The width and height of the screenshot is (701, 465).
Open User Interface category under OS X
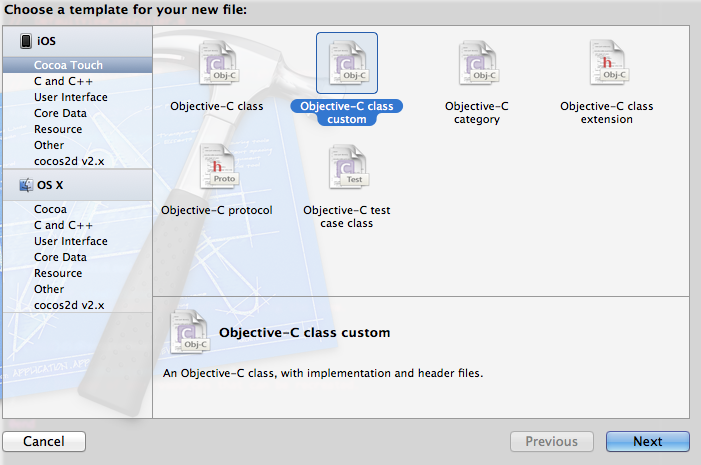77,241
